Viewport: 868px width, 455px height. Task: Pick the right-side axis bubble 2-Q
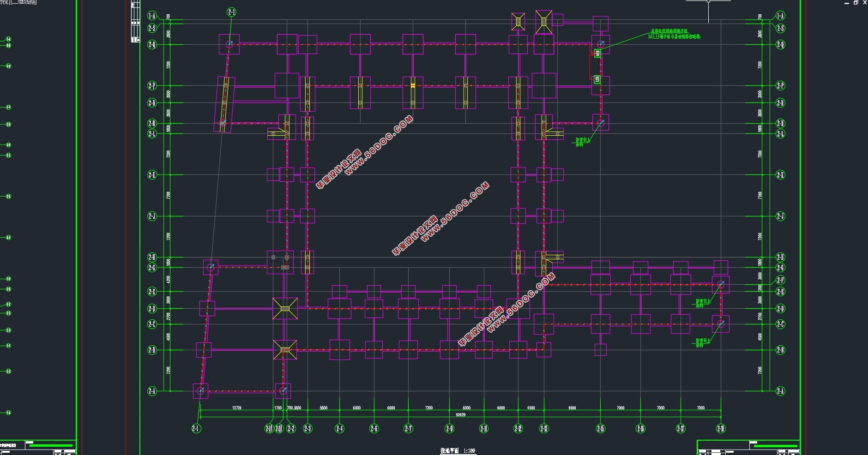[x=780, y=45]
